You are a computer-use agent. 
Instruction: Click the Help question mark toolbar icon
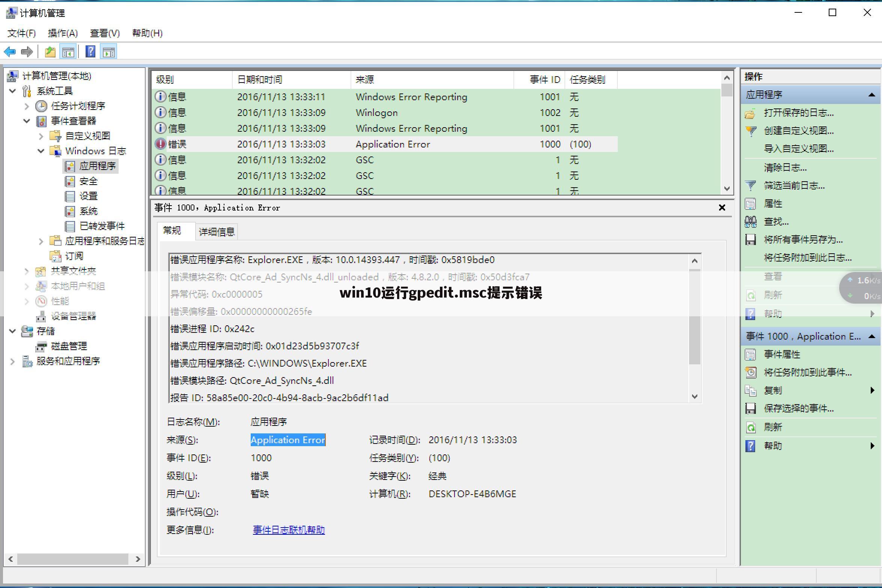(x=90, y=51)
